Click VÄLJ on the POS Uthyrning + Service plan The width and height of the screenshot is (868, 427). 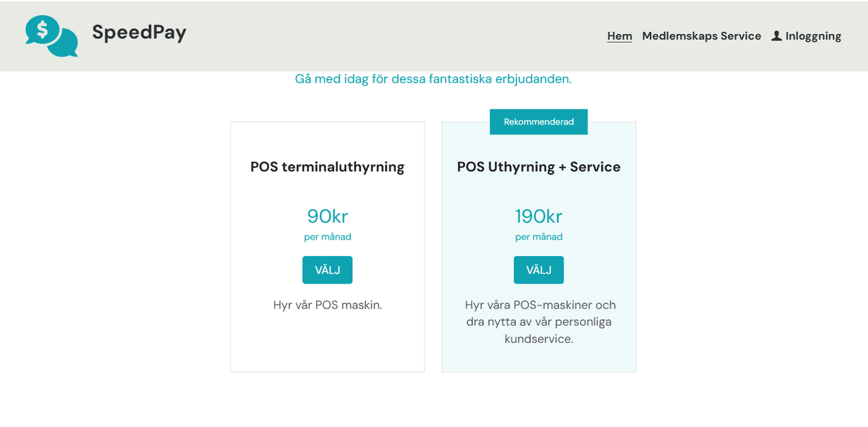click(x=538, y=269)
